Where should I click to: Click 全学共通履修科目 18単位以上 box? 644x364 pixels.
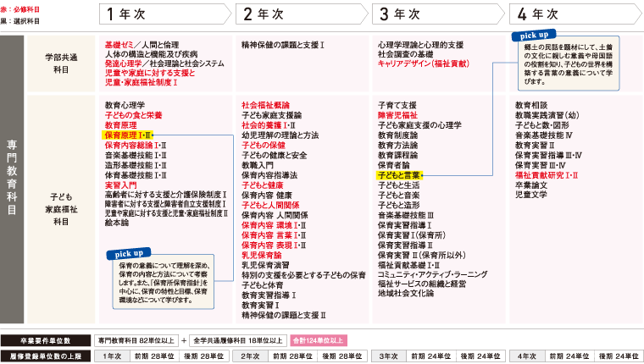[238, 340]
